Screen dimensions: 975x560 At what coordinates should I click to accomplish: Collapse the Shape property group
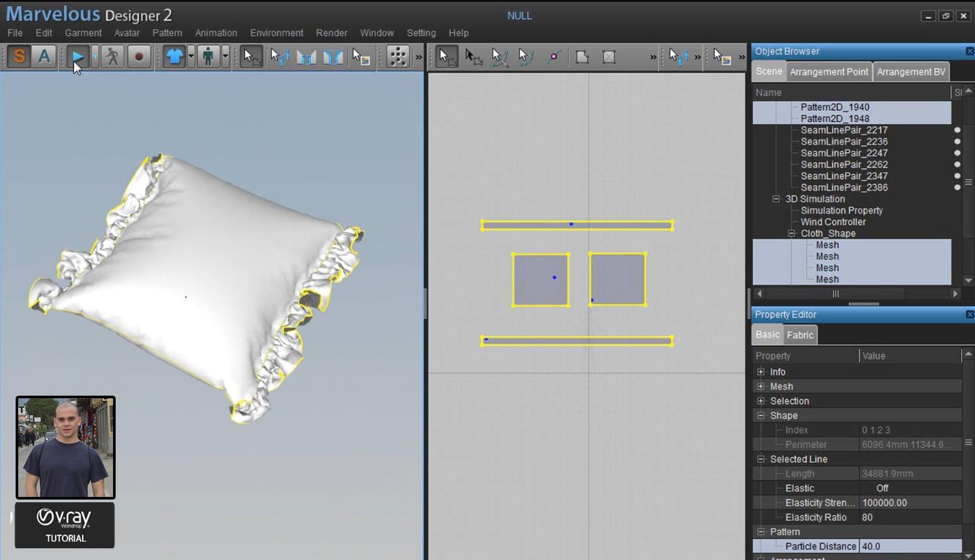click(x=761, y=415)
